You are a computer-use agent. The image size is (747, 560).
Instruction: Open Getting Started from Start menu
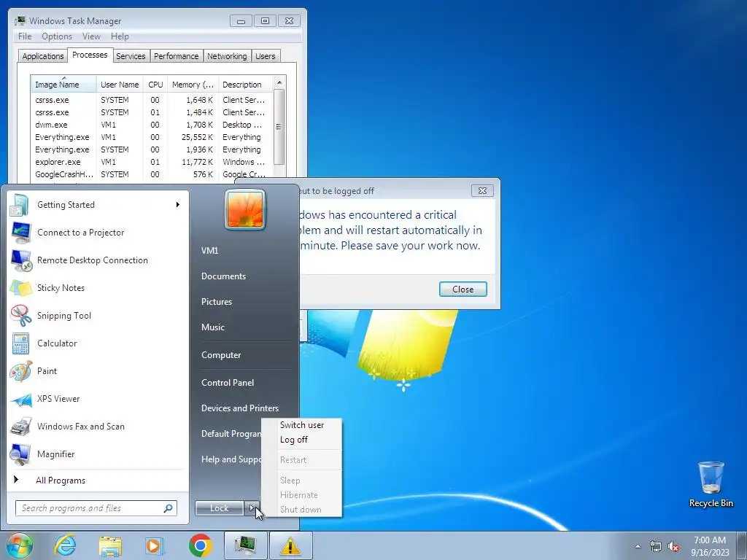pos(98,205)
